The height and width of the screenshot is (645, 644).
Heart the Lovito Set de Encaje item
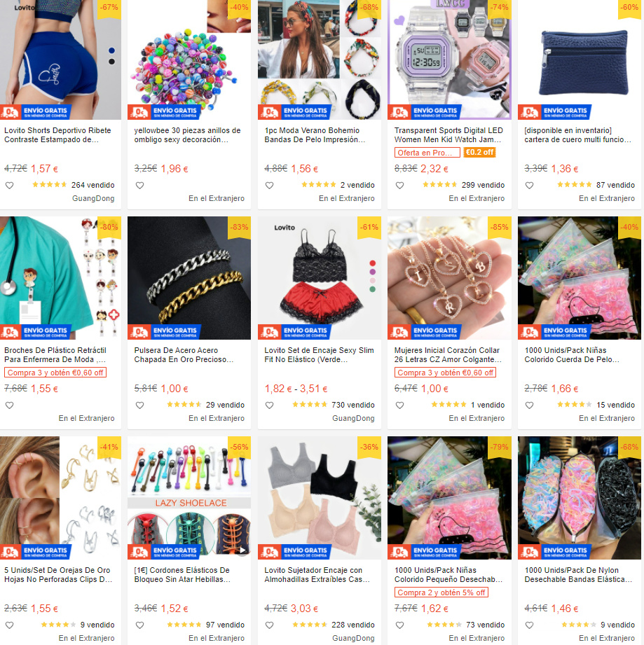coord(270,405)
